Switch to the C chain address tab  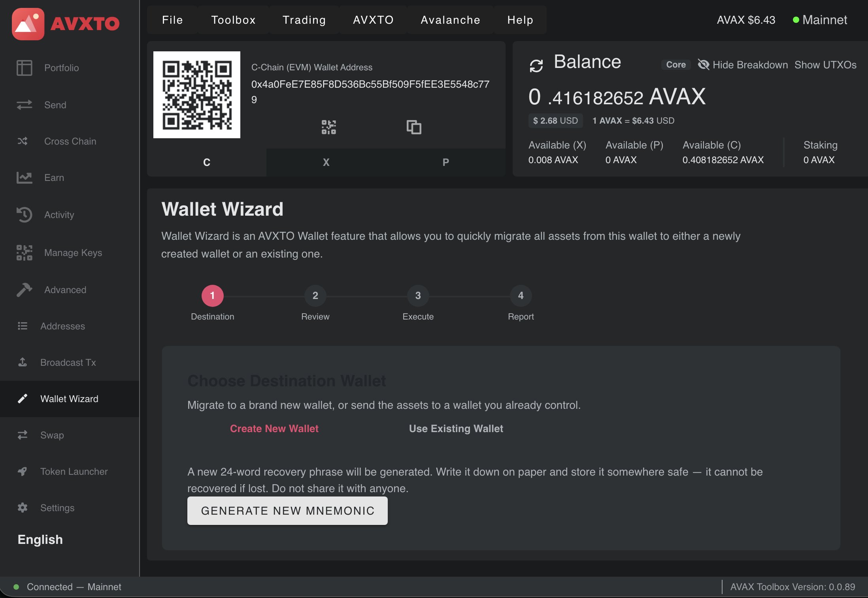point(207,162)
